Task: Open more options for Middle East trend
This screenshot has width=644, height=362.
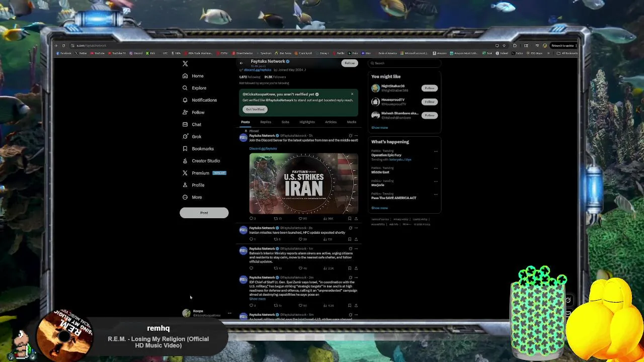Action: click(x=436, y=168)
